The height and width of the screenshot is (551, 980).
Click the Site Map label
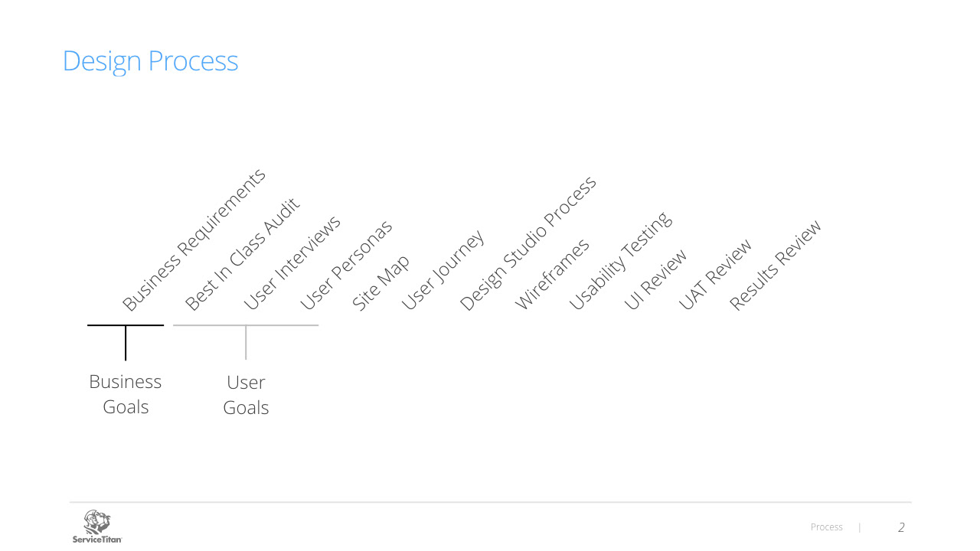pos(381,283)
